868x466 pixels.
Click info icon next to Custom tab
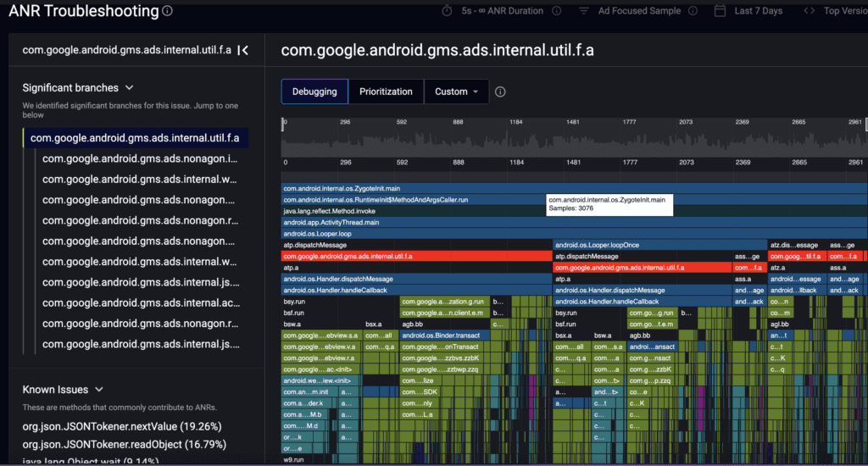[500, 92]
